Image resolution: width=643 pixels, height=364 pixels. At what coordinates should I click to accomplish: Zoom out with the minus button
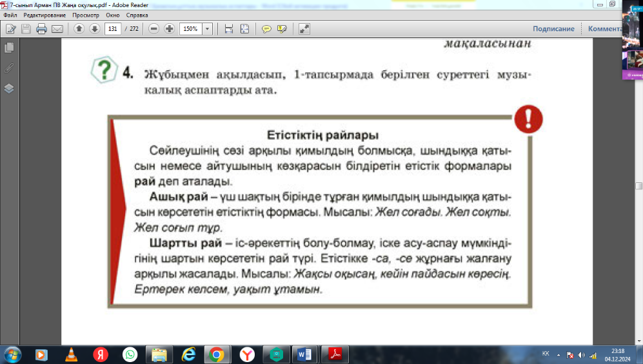(153, 28)
